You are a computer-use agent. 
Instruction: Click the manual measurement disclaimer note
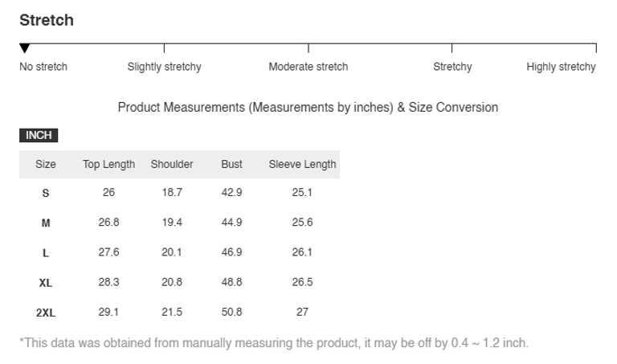274,343
